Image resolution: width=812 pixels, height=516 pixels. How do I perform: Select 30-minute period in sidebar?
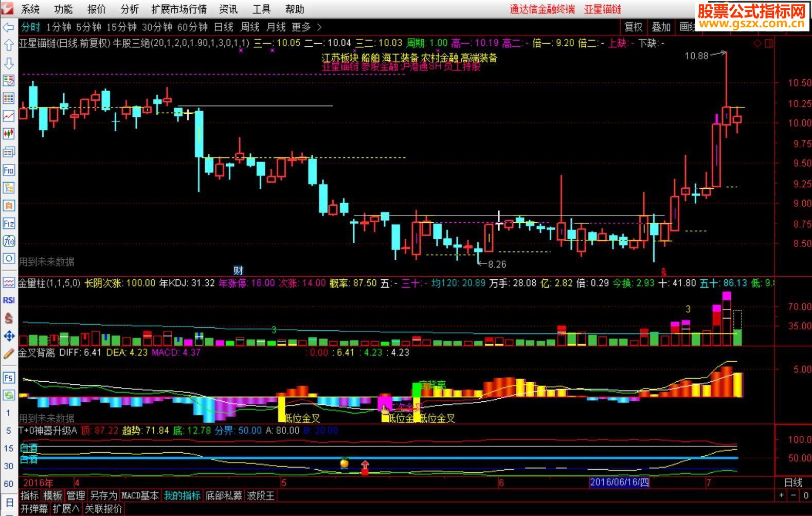9,466
